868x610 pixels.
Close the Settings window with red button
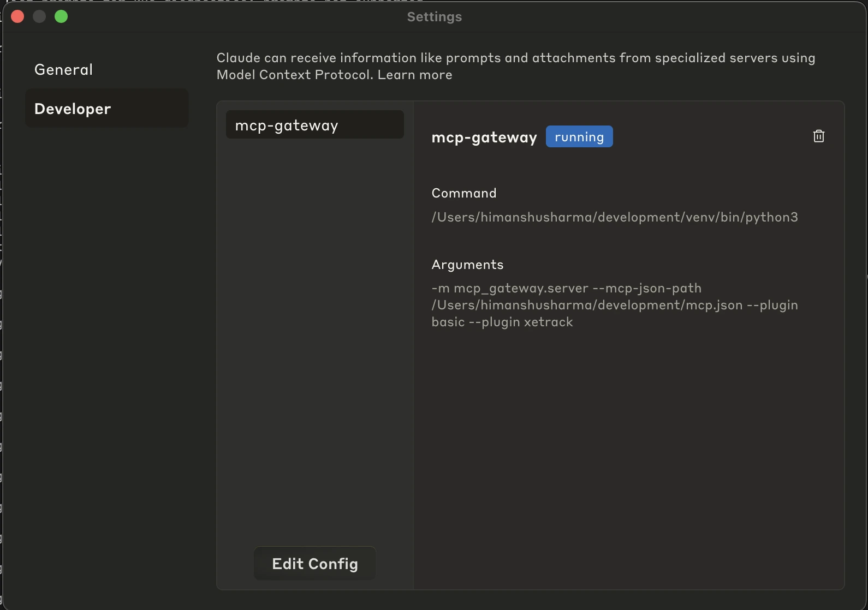tap(17, 16)
